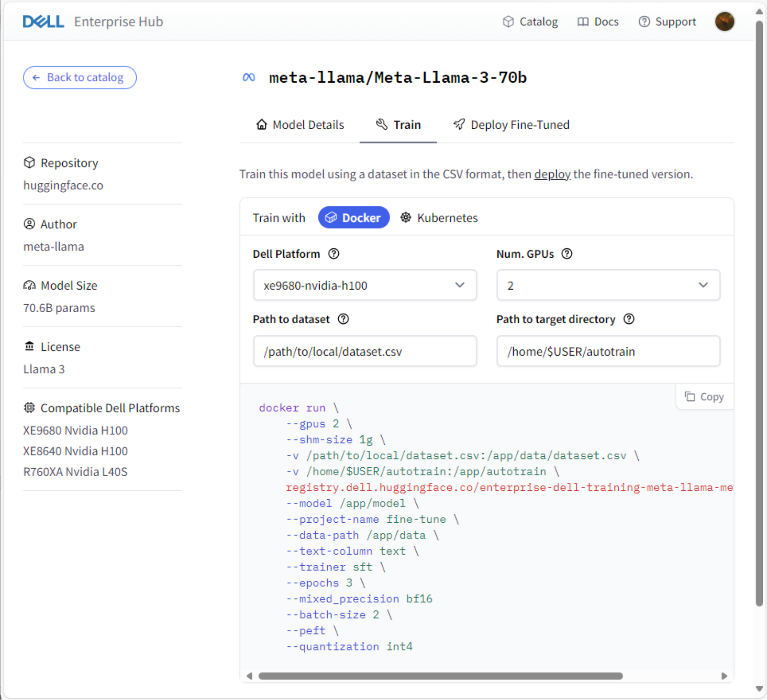Open the Catalog cube icon

[508, 22]
